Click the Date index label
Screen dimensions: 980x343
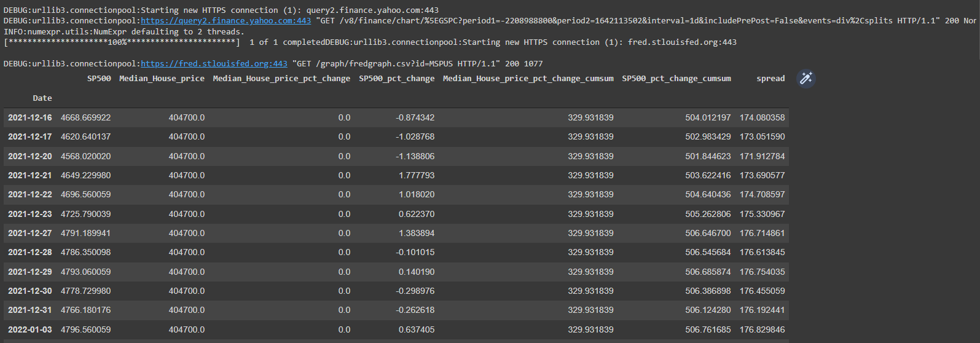(42, 98)
